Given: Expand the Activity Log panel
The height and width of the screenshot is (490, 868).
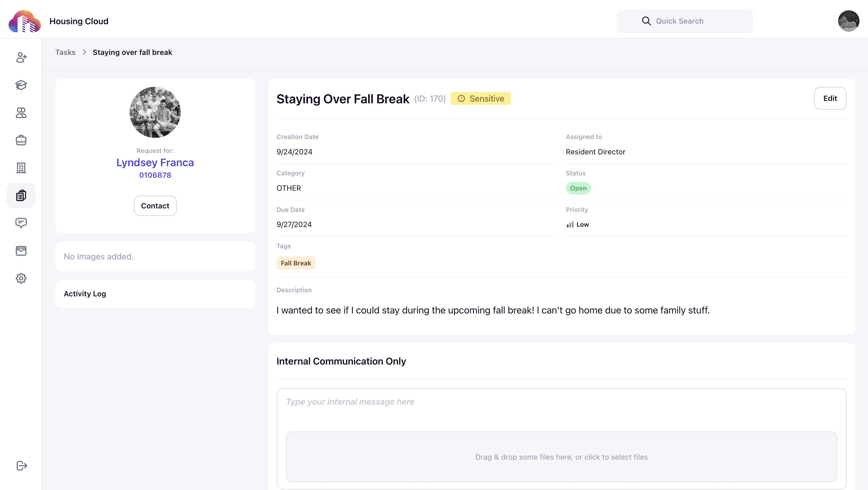Looking at the screenshot, I should click(155, 293).
